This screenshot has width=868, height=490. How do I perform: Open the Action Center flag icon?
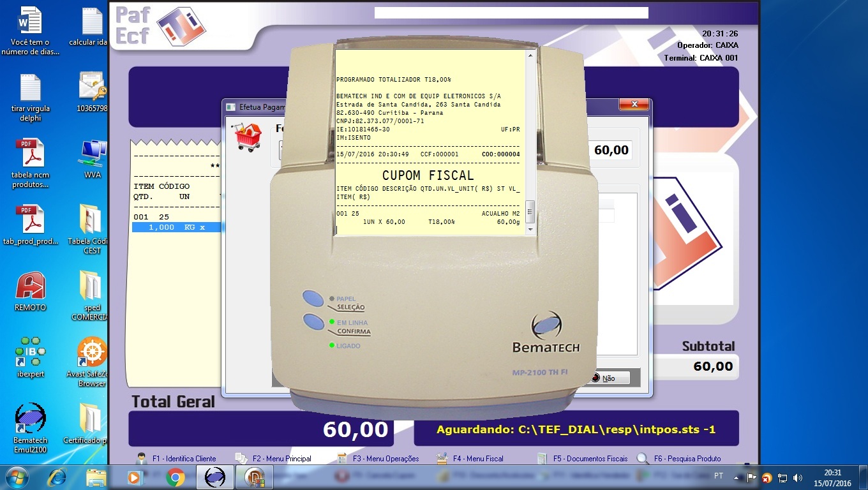tap(752, 477)
